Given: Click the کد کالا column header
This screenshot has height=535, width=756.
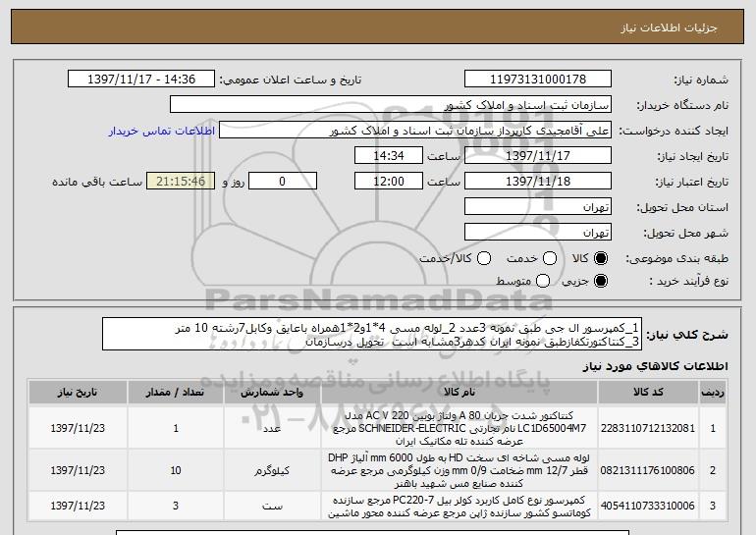Looking at the screenshot, I should (648, 393).
